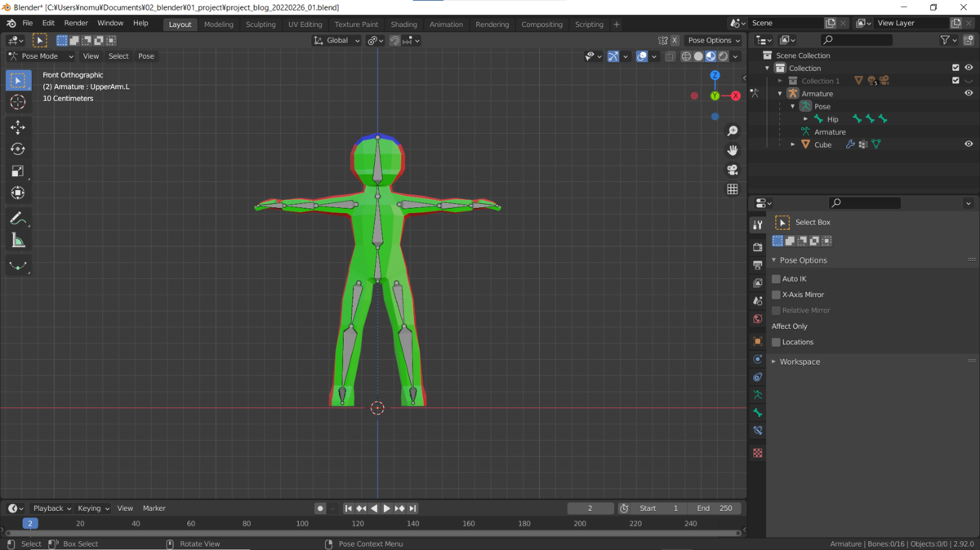Viewport: 980px width, 550px height.
Task: Hide the Cube object with eye icon
Action: (x=969, y=144)
